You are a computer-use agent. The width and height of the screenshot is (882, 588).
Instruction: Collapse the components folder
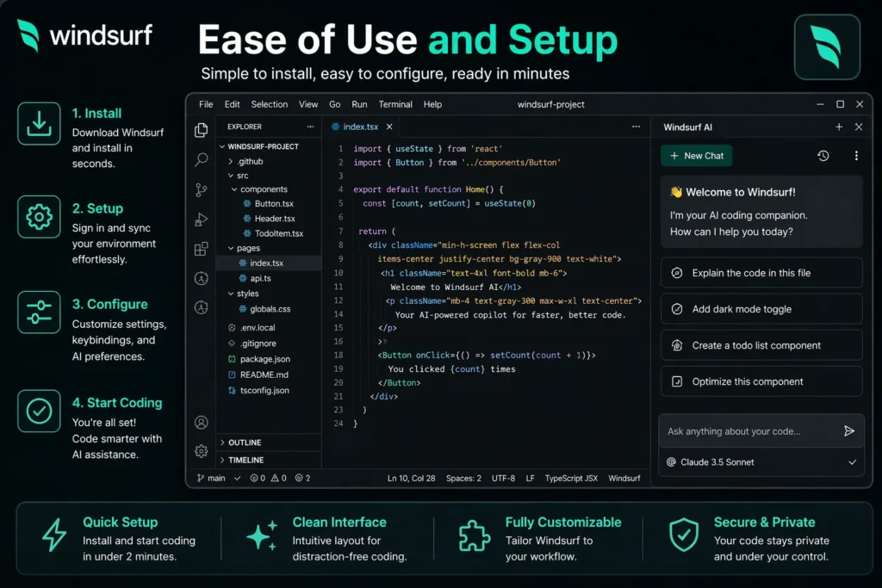[234, 189]
